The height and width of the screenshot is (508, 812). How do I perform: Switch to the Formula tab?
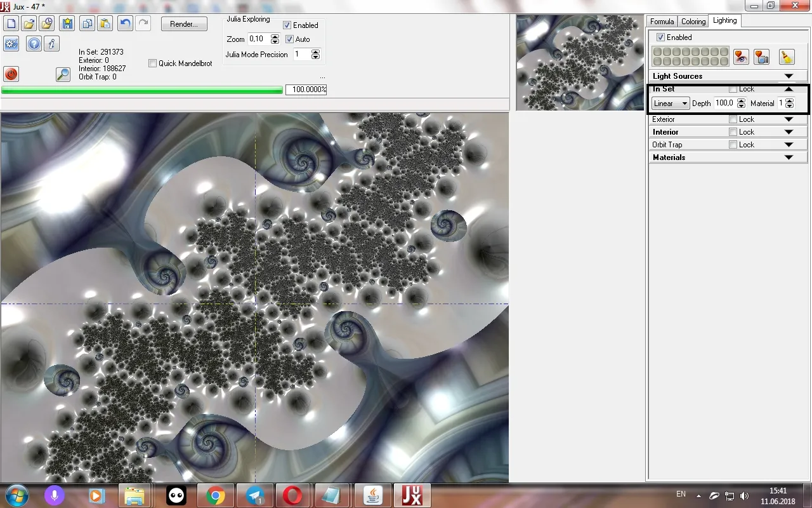662,22
